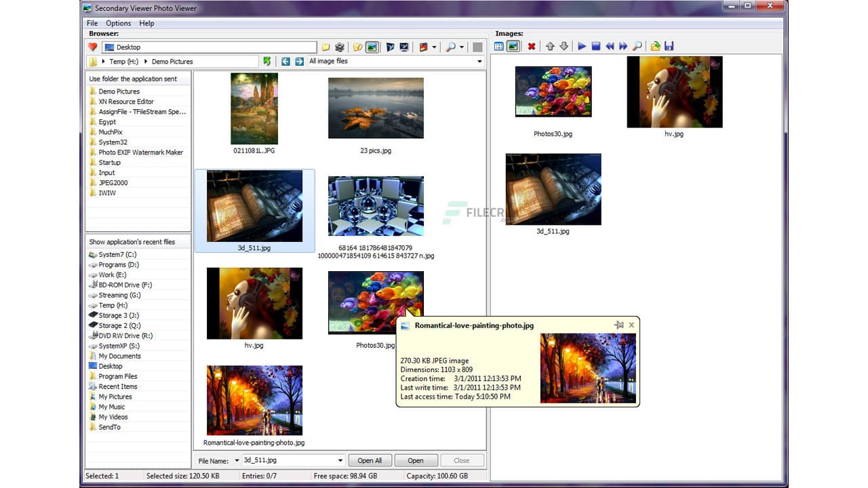Screen dimensions: 868x488
Task: Select the thumbnails view icon in Images toolbar
Action: [499, 46]
